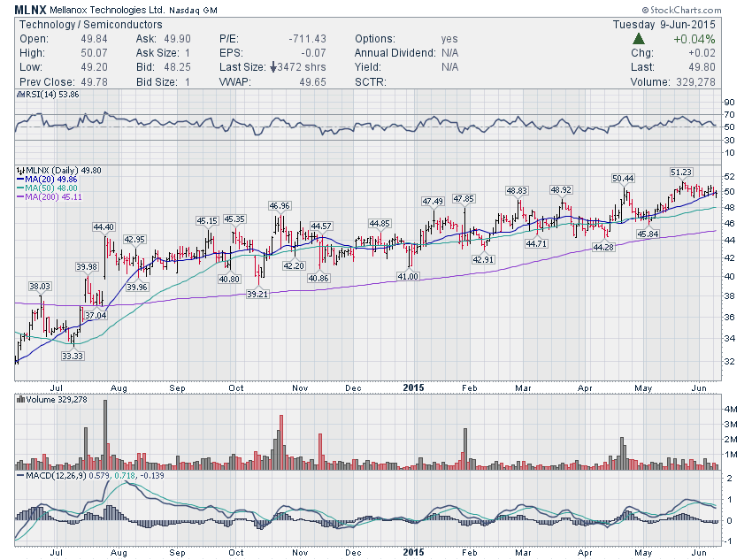Click the Mellanox Technologies Ltd. company name
The height and width of the screenshot is (560, 752).
coord(107,10)
